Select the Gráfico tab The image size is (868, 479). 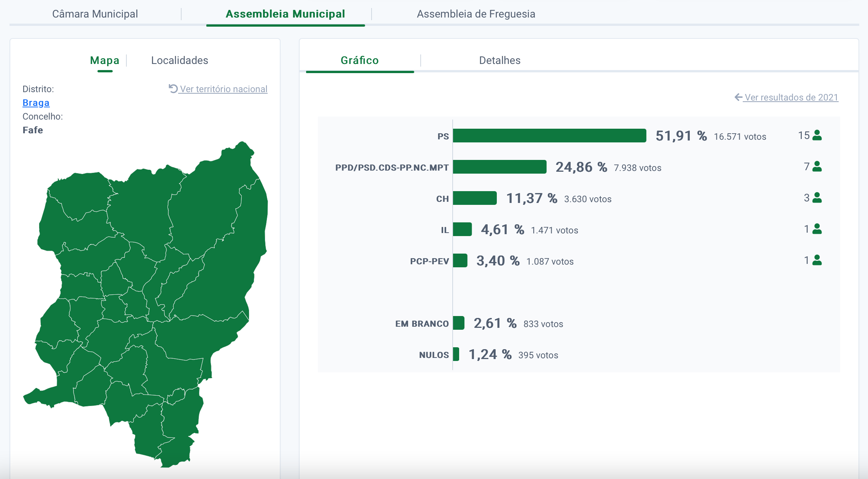(359, 61)
